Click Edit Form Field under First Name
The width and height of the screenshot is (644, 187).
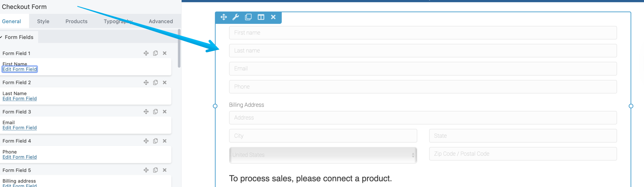coord(19,69)
